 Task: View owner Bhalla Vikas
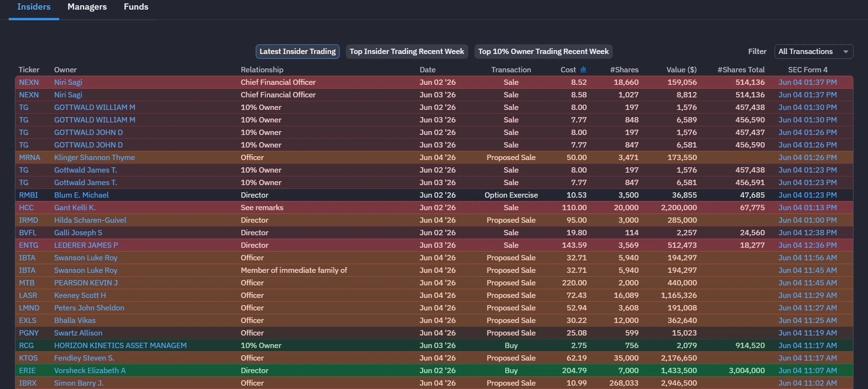click(x=75, y=321)
